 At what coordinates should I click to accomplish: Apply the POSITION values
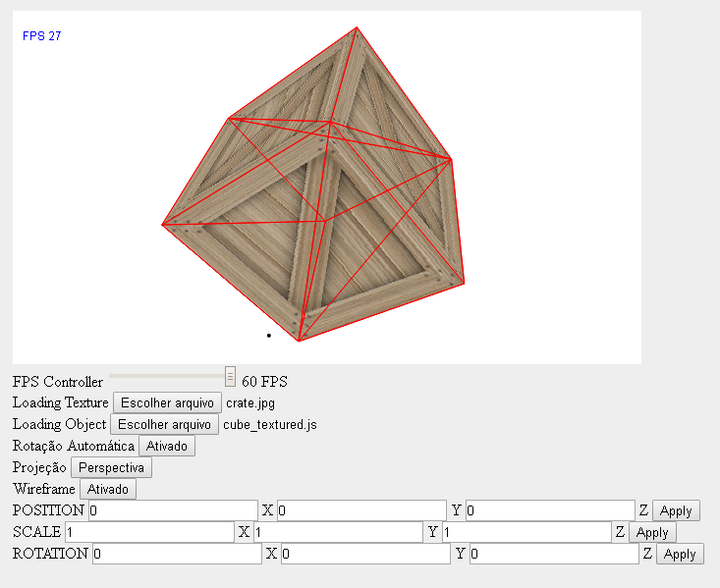pos(676,510)
